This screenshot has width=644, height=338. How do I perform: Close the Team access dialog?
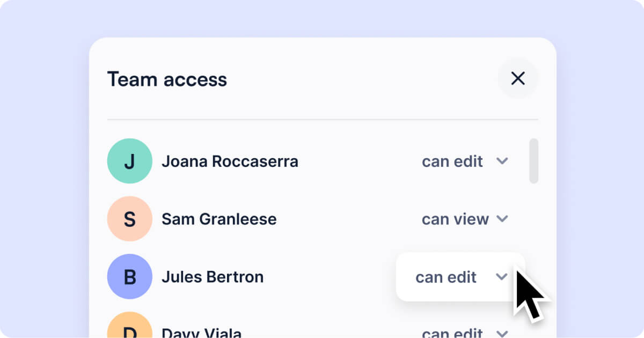(518, 79)
